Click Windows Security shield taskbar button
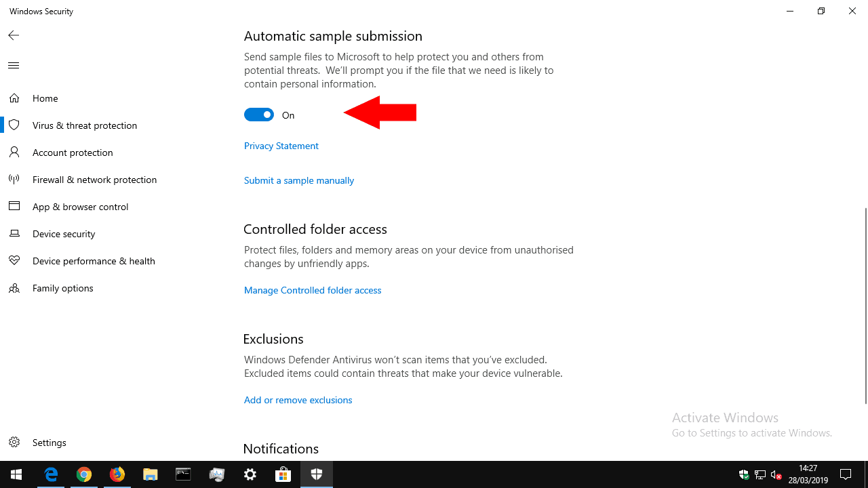 (x=317, y=474)
